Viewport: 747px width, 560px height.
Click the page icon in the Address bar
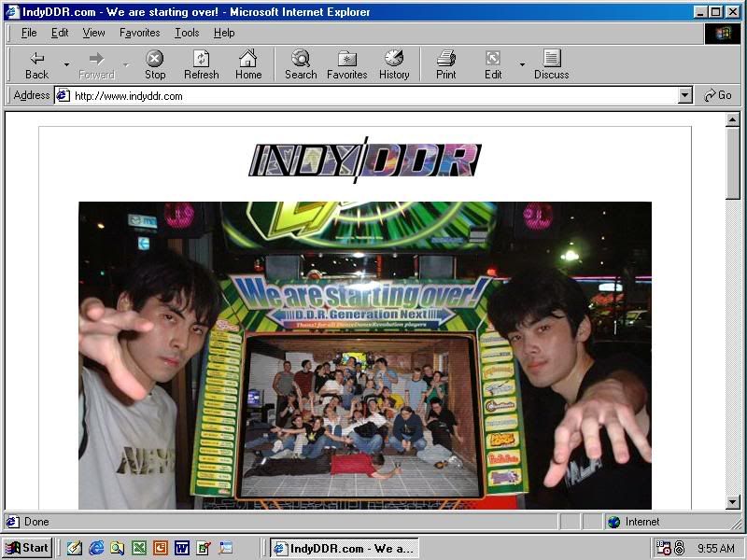coord(63,96)
